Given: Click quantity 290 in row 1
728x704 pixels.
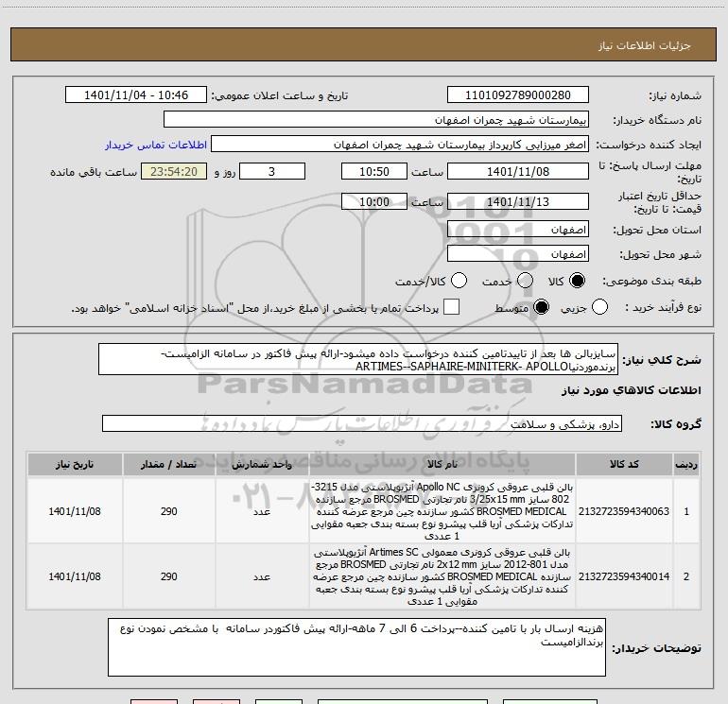Looking at the screenshot, I should 169,511.
